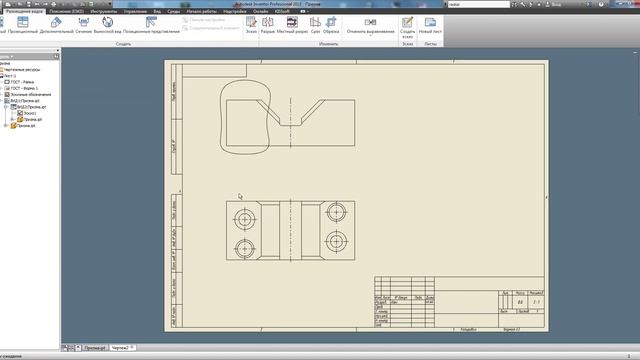Expand the ГОСТ - Форма 1 tree node
This screenshot has height=360, width=640.
tap(2, 88)
